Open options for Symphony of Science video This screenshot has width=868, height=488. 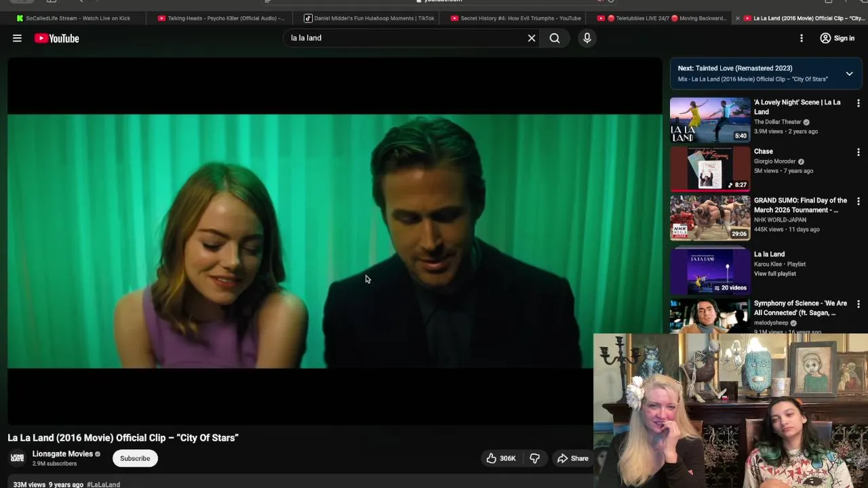coord(858,304)
